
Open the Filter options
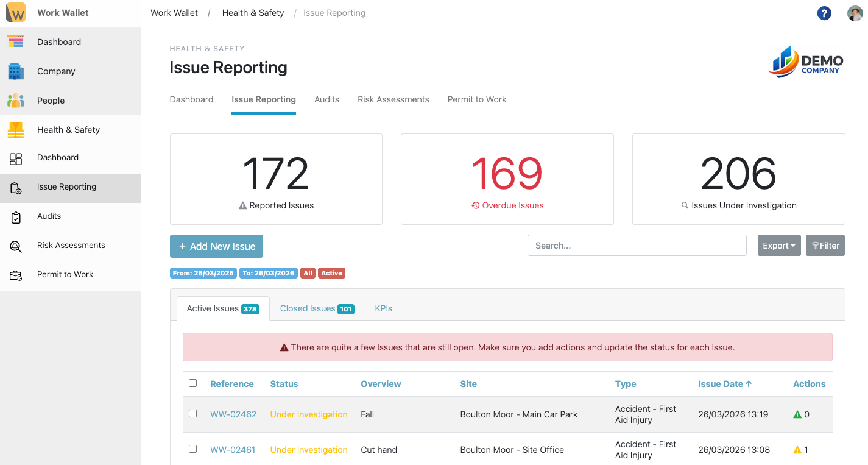tap(825, 245)
